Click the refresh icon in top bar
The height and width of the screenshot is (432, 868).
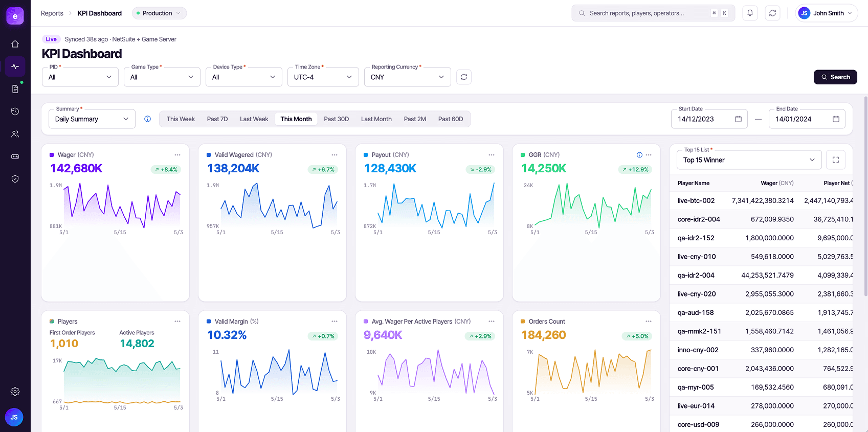[x=772, y=13]
